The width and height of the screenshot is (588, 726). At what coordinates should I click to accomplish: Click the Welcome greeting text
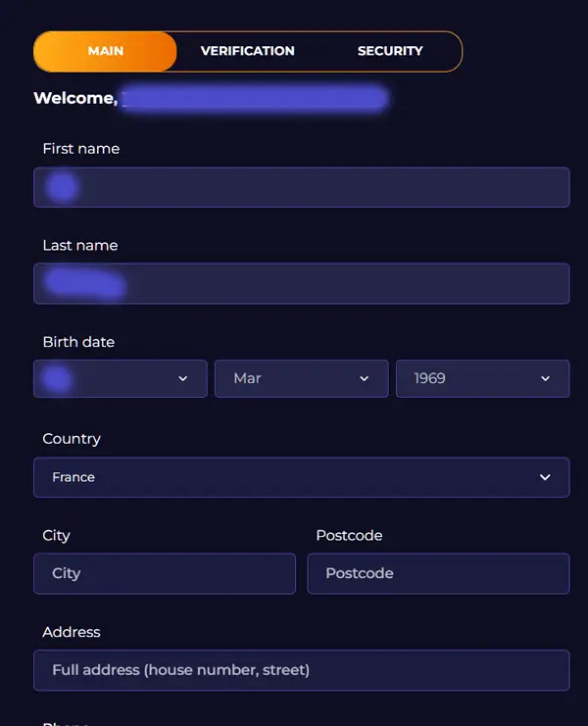pyautogui.click(x=75, y=98)
